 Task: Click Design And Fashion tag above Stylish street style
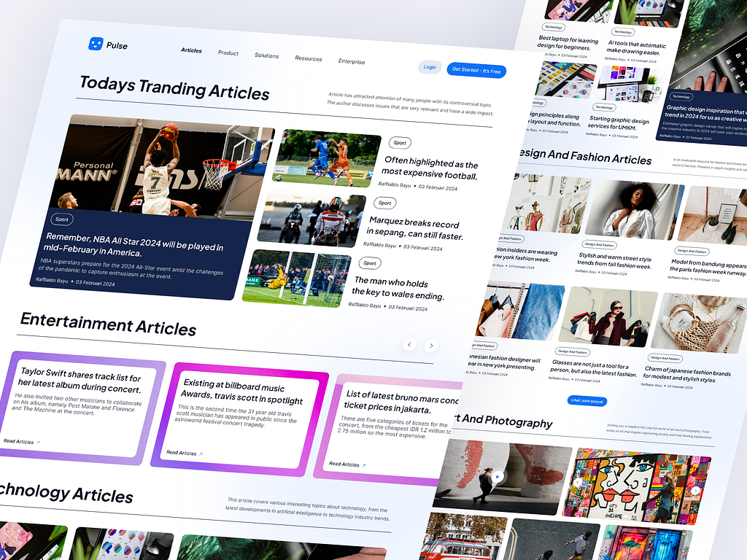pyautogui.click(x=599, y=244)
